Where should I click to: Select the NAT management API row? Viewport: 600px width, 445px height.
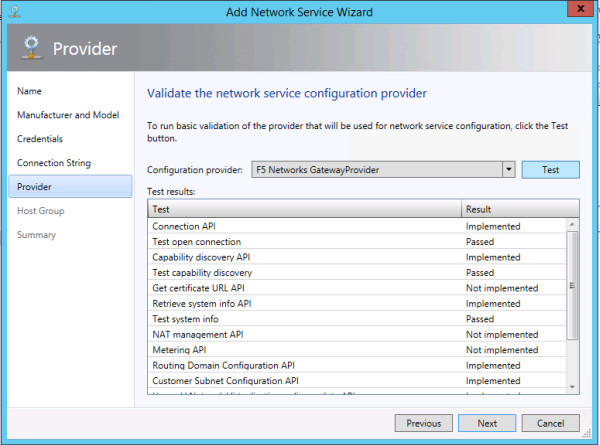point(357,335)
